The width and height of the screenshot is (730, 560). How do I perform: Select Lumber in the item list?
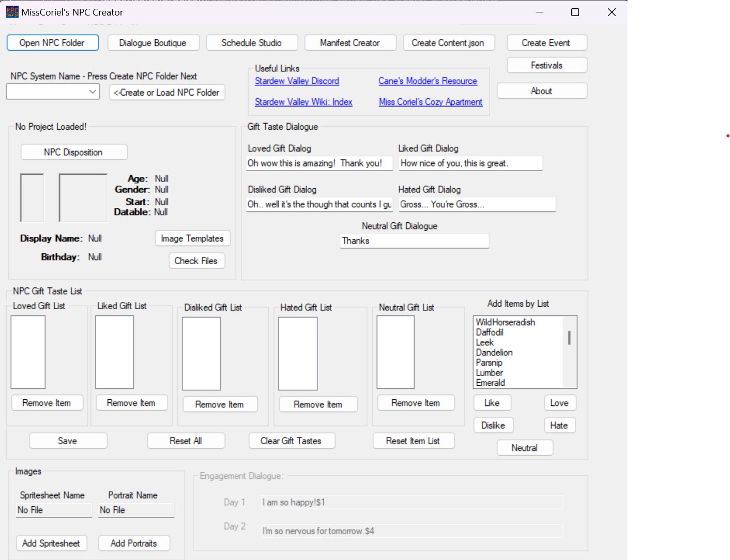point(490,373)
